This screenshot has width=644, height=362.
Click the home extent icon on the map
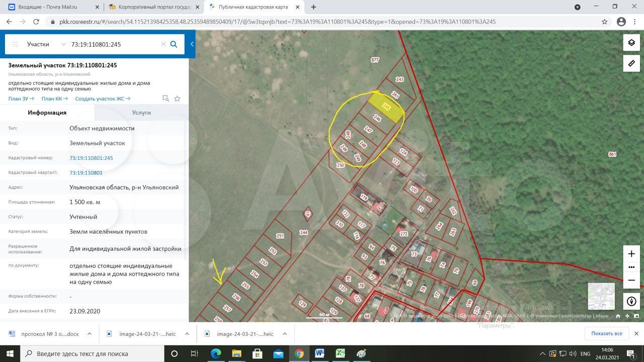tap(618, 316)
